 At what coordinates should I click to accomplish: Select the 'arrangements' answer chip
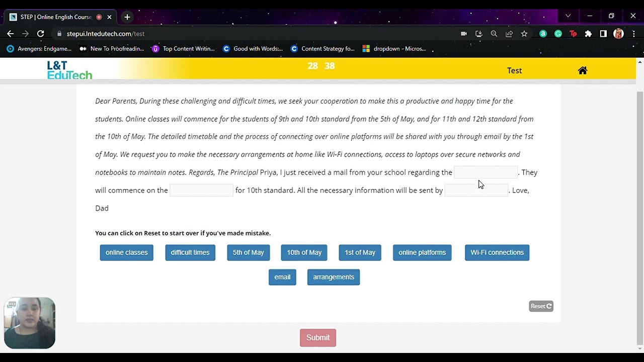tap(334, 277)
